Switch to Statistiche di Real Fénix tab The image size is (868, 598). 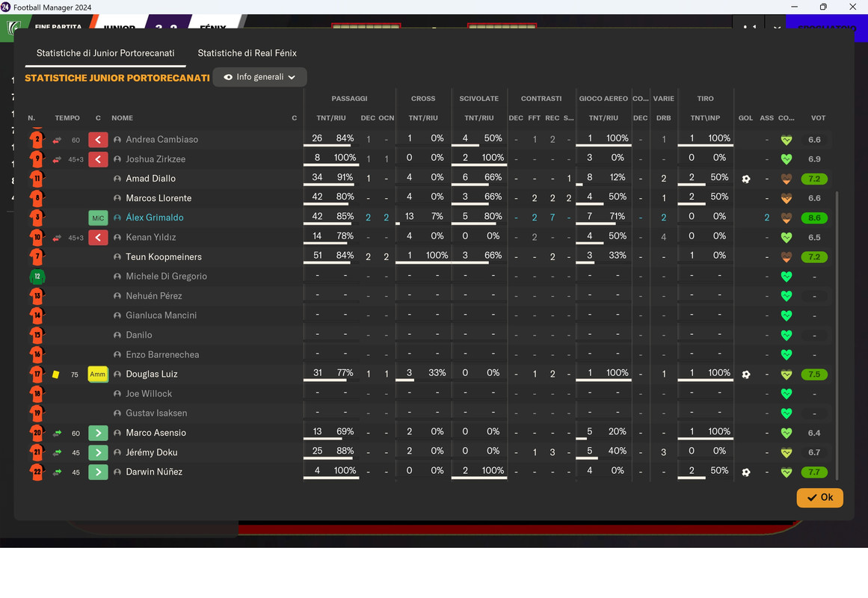pos(247,53)
